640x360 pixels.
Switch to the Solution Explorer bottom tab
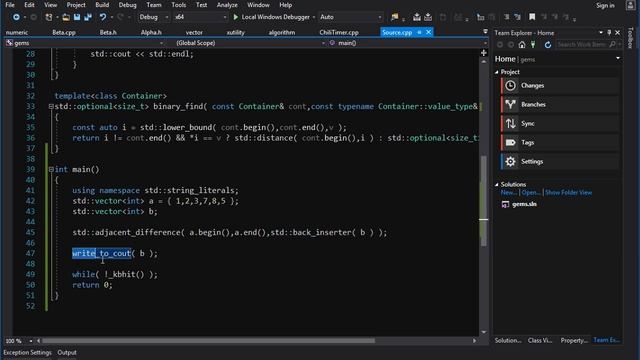(x=508, y=340)
